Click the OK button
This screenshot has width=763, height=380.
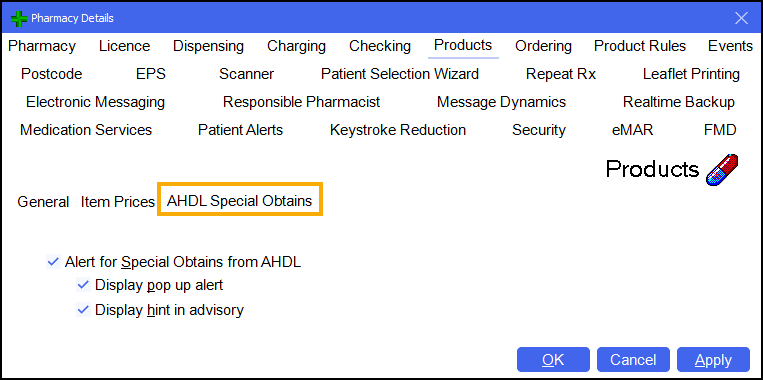(553, 360)
